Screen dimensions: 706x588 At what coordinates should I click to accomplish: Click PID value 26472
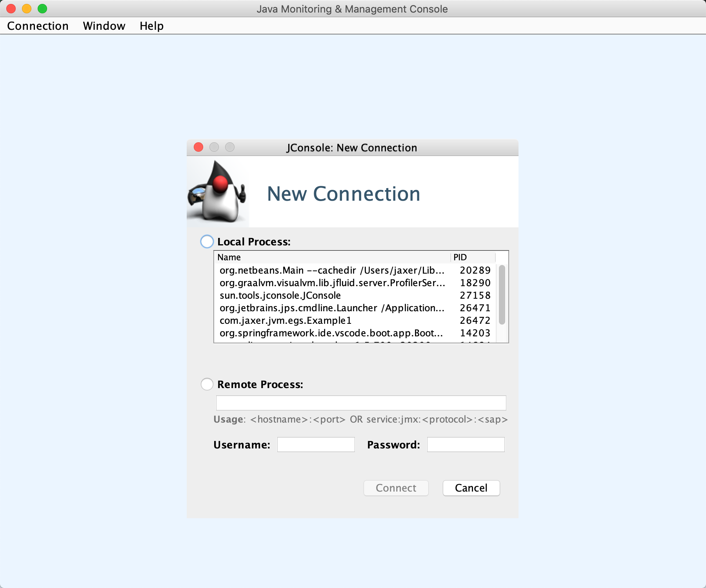click(x=475, y=320)
